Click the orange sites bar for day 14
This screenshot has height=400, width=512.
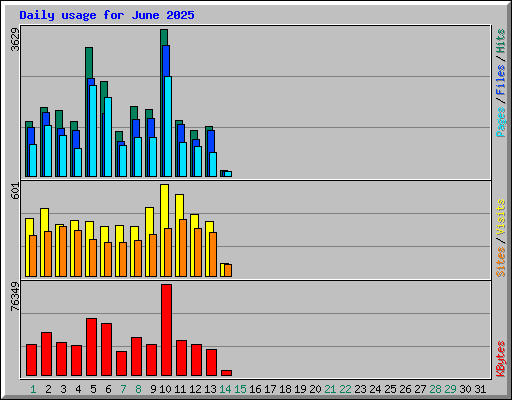point(228,270)
